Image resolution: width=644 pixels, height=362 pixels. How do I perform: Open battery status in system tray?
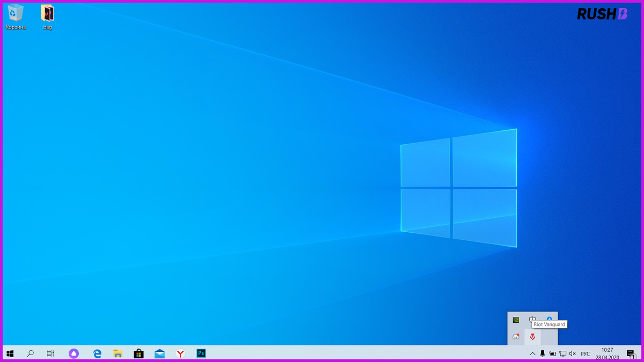(552, 353)
